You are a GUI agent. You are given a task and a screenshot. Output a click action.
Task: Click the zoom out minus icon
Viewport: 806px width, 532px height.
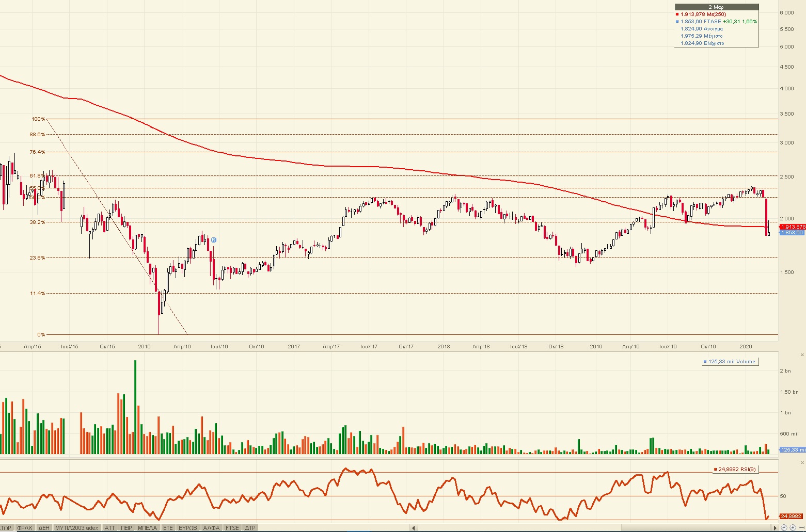pos(784,527)
